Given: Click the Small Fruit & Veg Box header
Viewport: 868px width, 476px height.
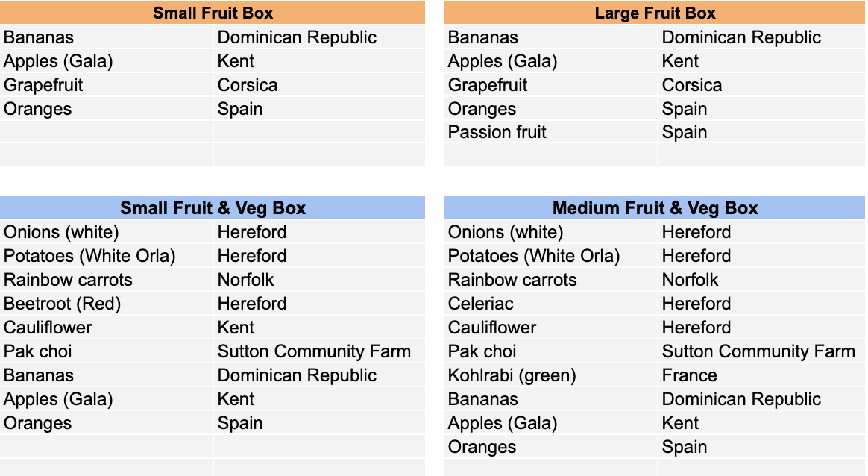Looking at the screenshot, I should [213, 208].
